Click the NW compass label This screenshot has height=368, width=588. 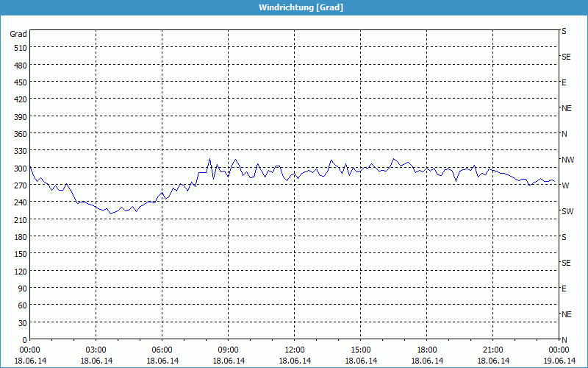pyautogui.click(x=567, y=160)
